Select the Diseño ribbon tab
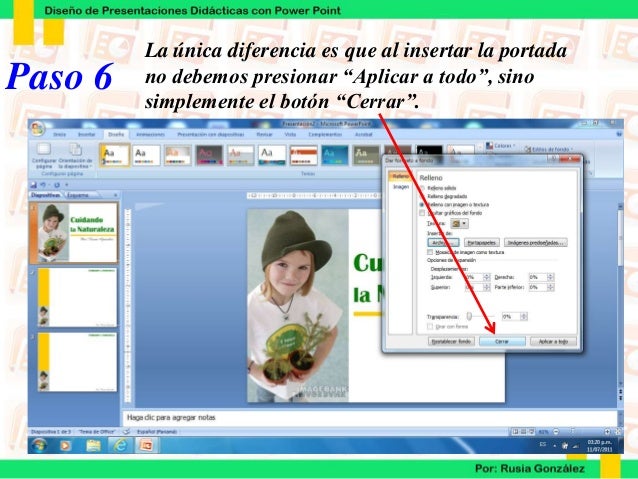 coord(116,134)
